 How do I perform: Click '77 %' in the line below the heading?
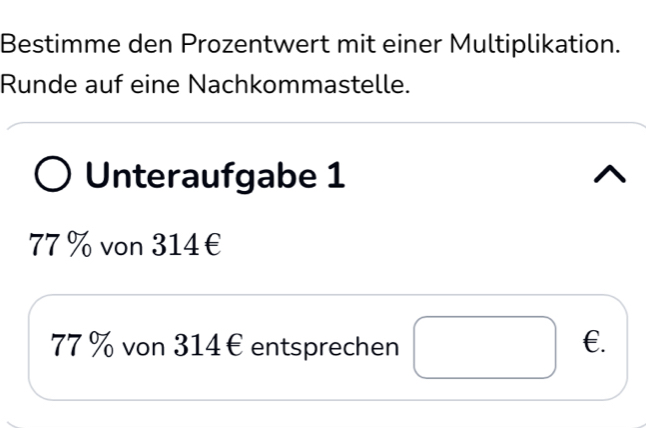click(x=61, y=245)
